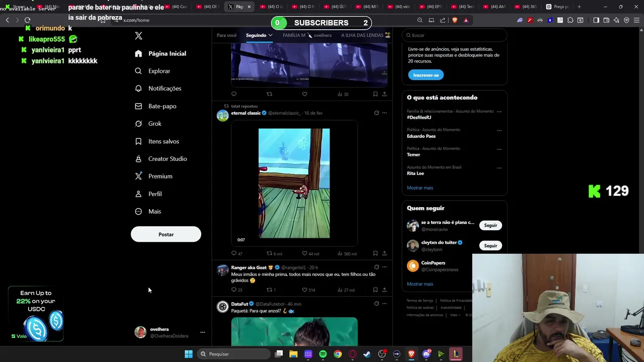This screenshot has width=644, height=362.
Task: Open more options for Rita Lee trend
Action: pos(499,168)
